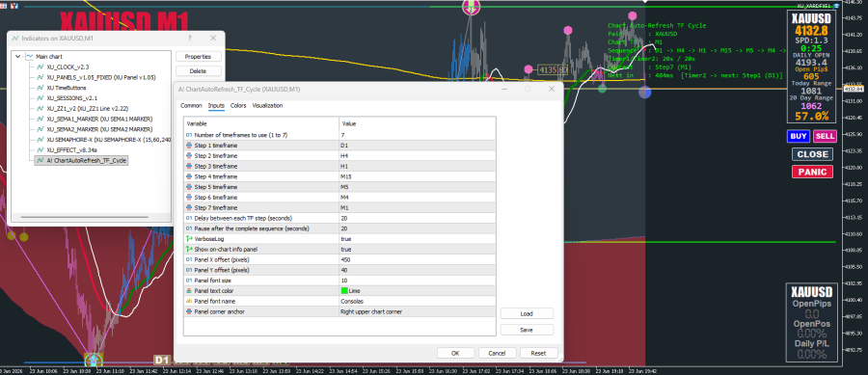Click the Lime color swatch value
This screenshot has width=868, height=375.
click(344, 290)
